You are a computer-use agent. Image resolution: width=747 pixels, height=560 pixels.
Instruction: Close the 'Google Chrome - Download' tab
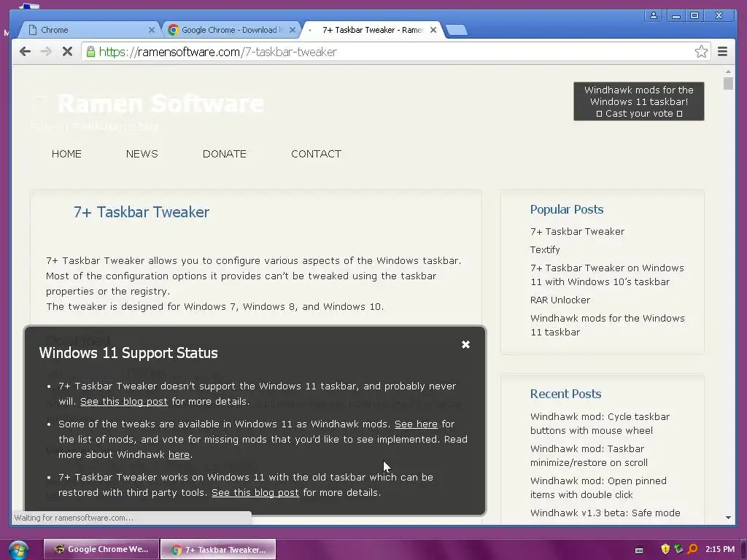pos(292,30)
